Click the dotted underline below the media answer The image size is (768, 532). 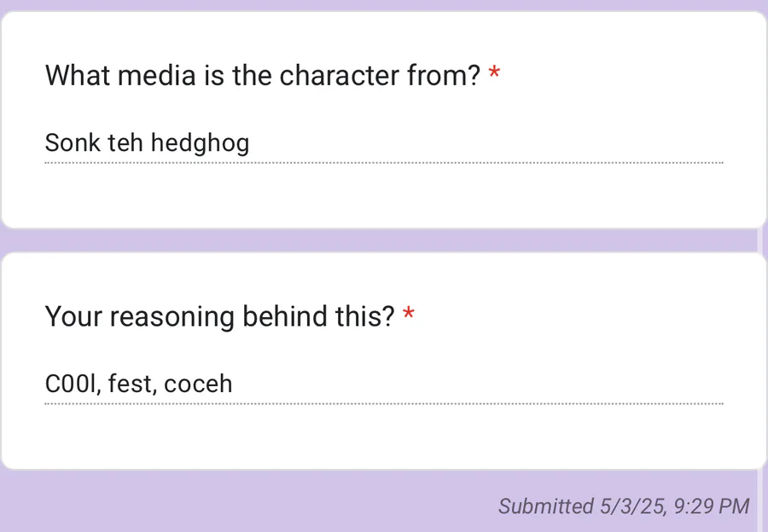pos(384,162)
